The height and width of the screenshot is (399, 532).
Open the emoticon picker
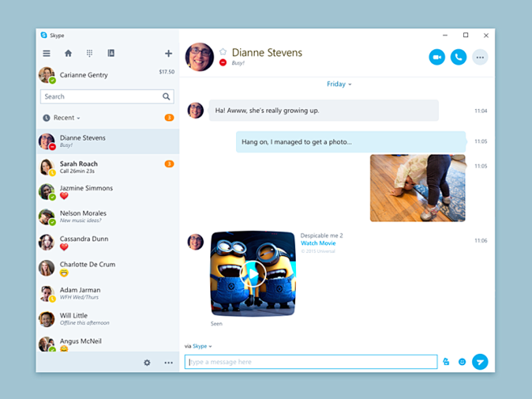tap(462, 362)
